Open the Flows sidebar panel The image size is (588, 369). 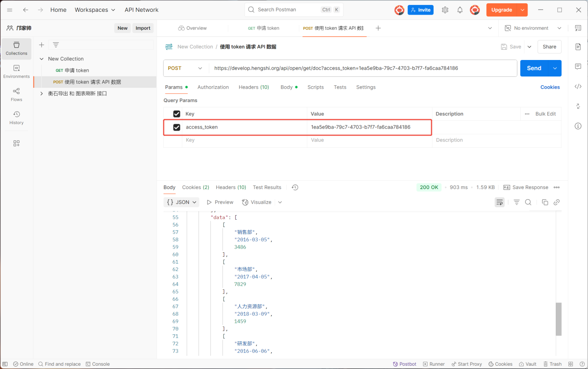tap(16, 94)
